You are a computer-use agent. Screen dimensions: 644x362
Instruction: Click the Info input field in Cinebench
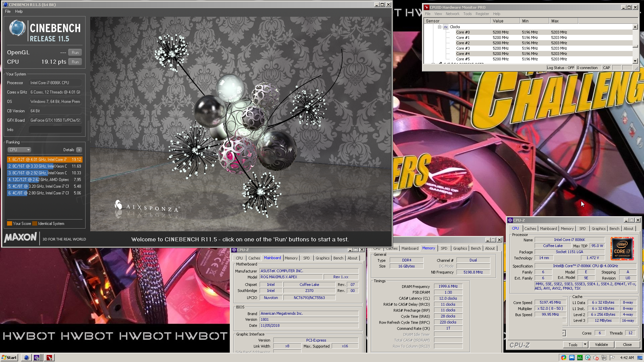[x=55, y=130]
